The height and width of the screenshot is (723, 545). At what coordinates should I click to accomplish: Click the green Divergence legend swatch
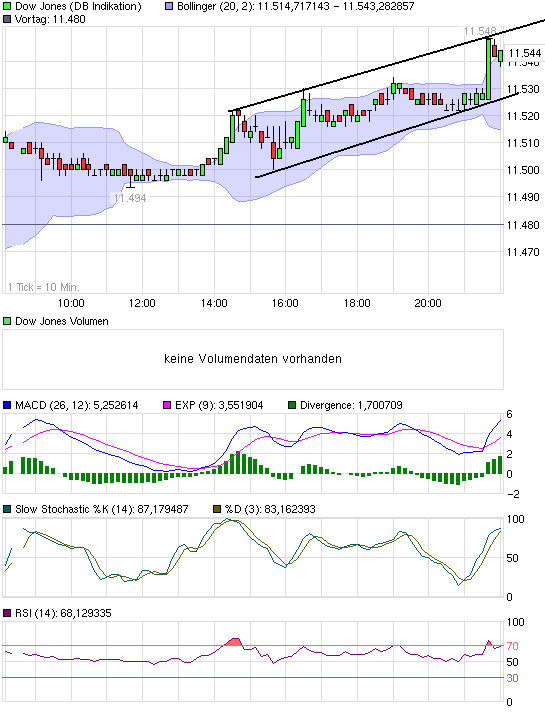pos(292,405)
